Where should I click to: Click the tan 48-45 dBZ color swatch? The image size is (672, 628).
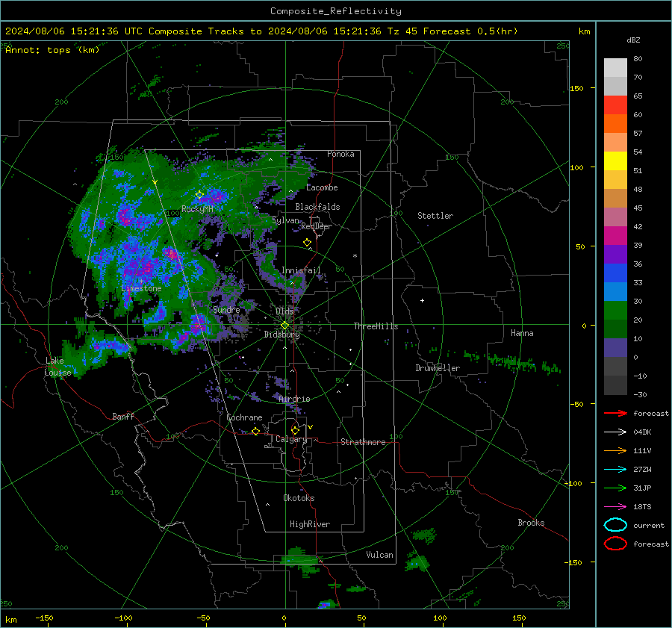coord(615,199)
